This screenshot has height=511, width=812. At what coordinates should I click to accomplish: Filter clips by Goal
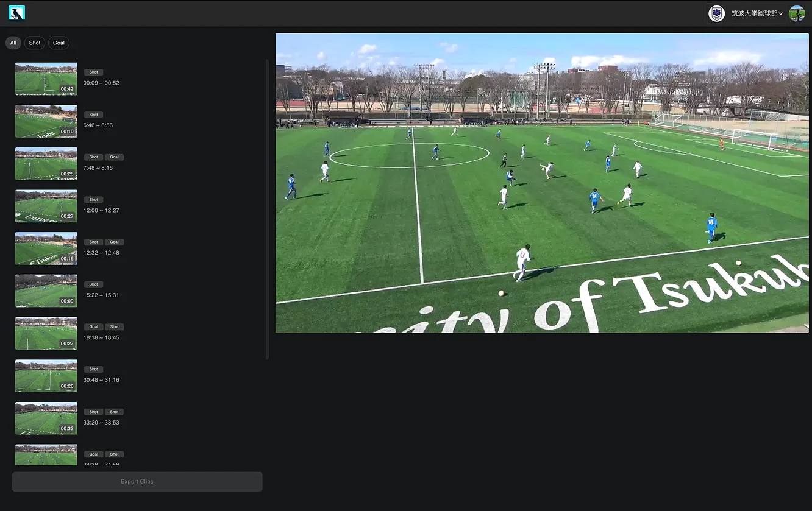click(x=59, y=43)
